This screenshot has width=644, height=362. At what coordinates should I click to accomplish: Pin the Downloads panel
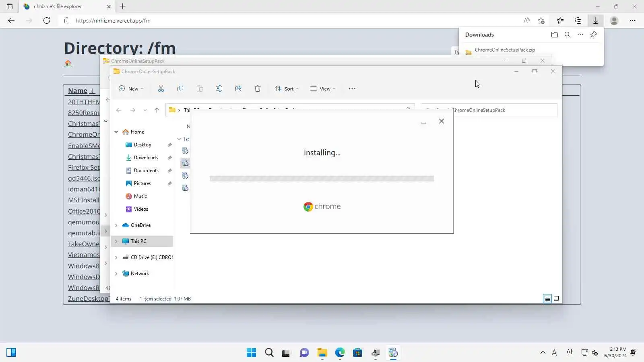[593, 35]
